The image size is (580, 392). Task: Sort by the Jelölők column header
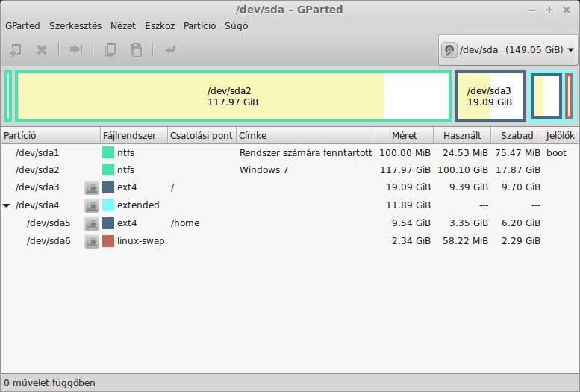coord(561,135)
